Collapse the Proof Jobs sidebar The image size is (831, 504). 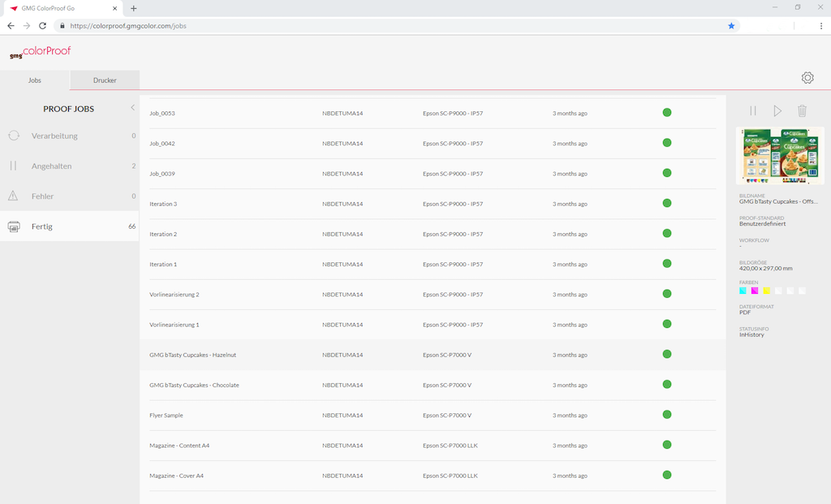tap(132, 108)
